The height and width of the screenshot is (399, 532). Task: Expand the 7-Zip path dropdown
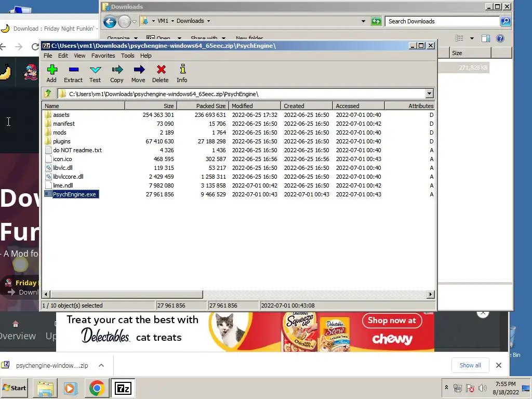429,94
